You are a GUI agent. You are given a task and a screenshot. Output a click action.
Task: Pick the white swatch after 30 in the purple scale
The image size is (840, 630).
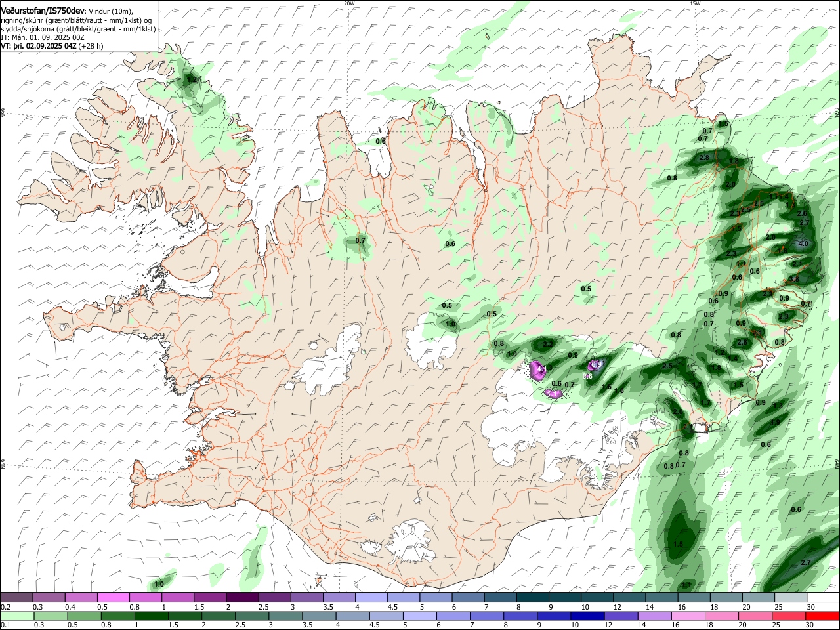[x=823, y=597]
